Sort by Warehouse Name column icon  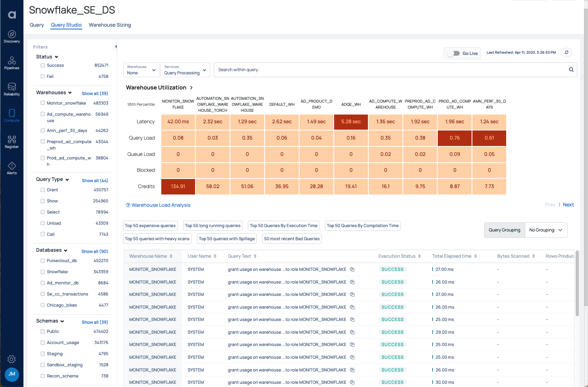(171, 256)
